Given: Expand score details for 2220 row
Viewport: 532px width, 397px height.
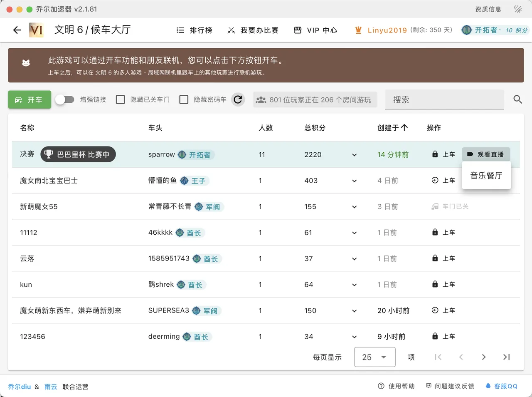Looking at the screenshot, I should 355,155.
